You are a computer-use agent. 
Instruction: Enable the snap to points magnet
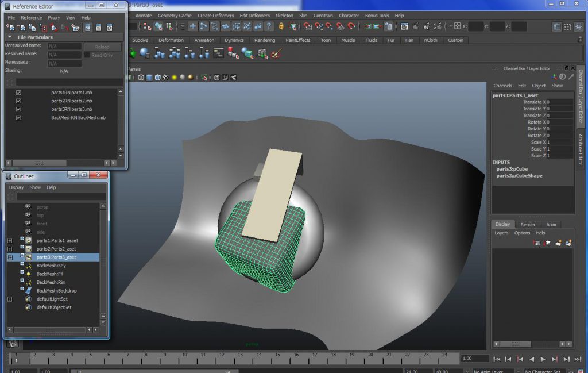329,26
